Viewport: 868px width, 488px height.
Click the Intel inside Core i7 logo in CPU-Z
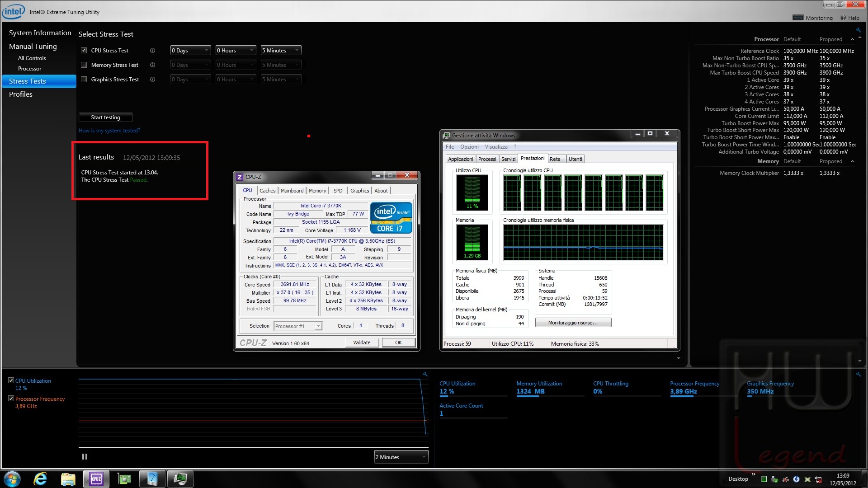[x=391, y=217]
